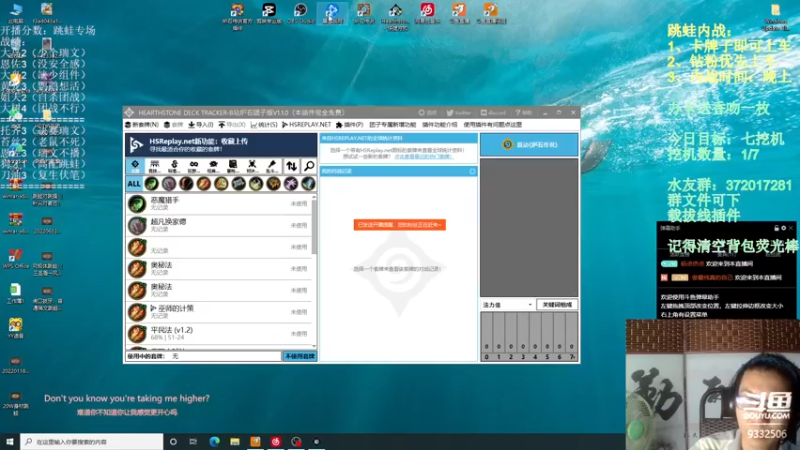
Task: Filter by orange Mage class icon
Action: 204,184
